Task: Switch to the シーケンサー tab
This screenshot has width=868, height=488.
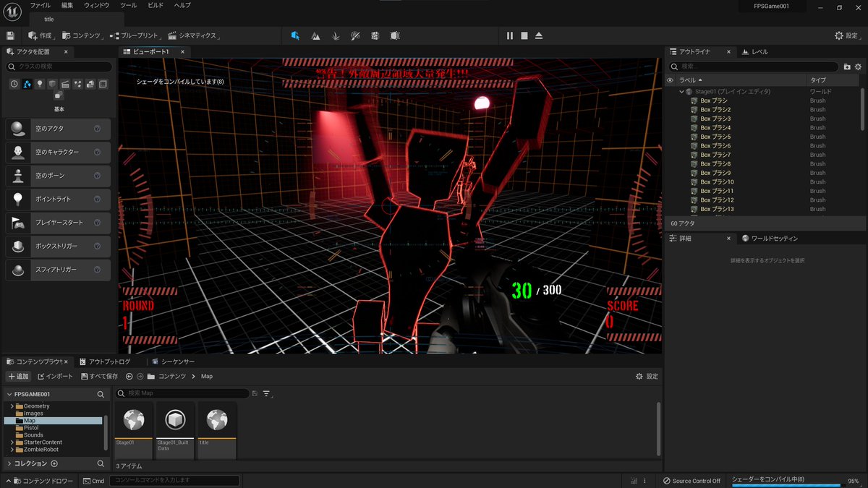Action: tap(173, 361)
